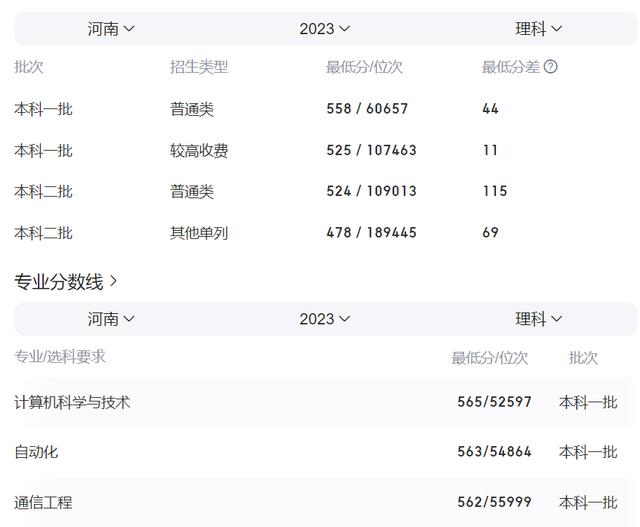Expand the lower 2023 year selector
The image size is (640, 527).
click(x=325, y=319)
